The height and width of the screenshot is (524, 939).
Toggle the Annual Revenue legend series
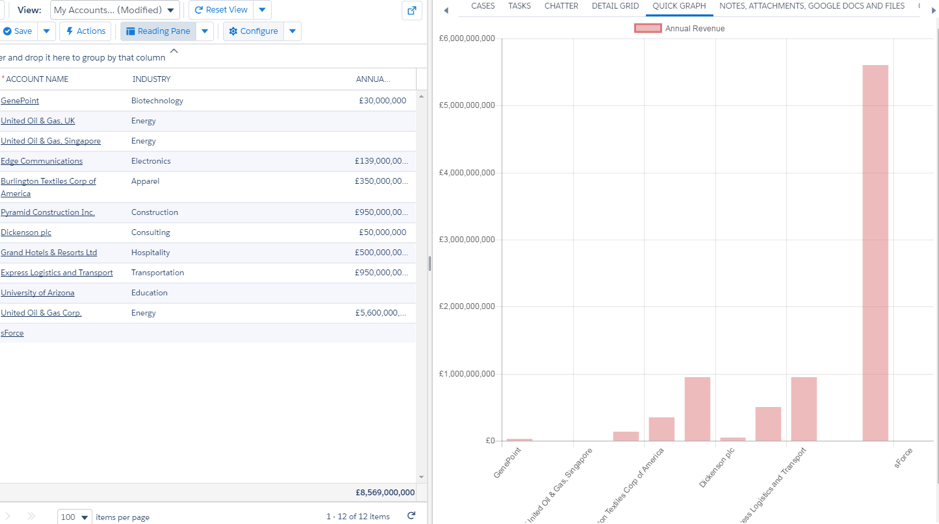pyautogui.click(x=679, y=28)
